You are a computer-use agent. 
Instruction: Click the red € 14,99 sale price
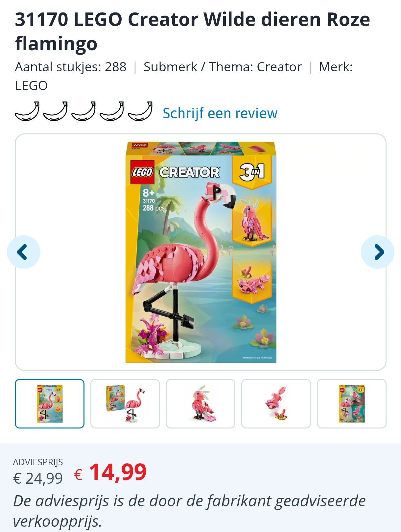point(110,473)
